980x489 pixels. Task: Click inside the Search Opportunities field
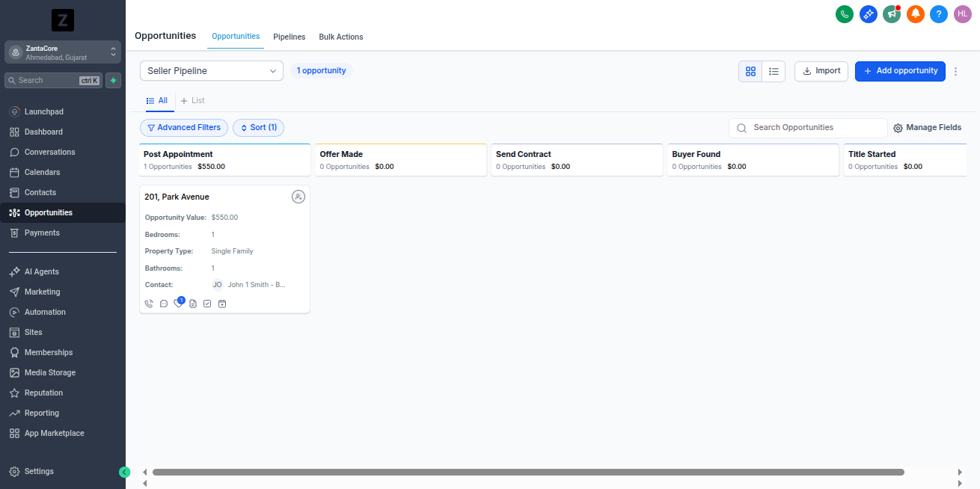click(x=808, y=127)
